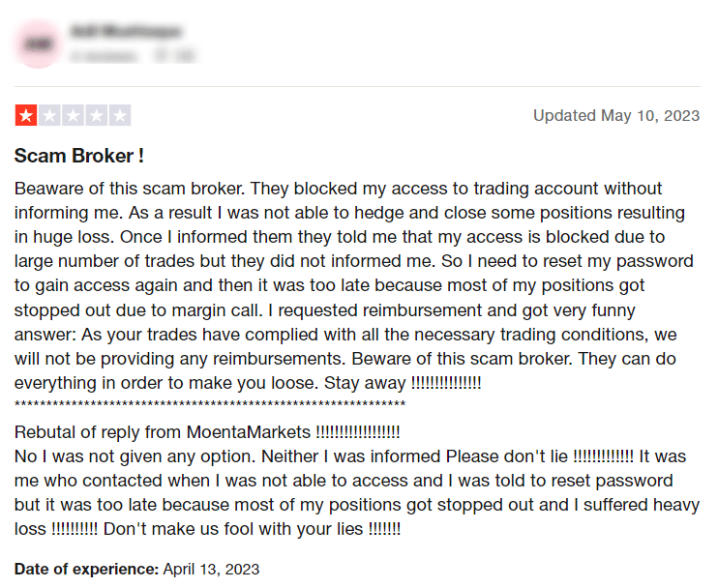Click the blurred location text beside the pin
The height and width of the screenshot is (588, 718).
182,56
